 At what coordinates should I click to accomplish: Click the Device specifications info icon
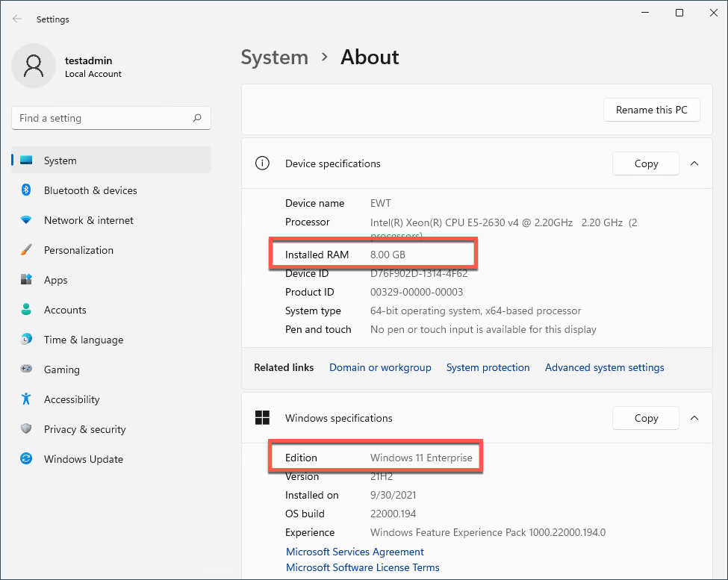262,163
